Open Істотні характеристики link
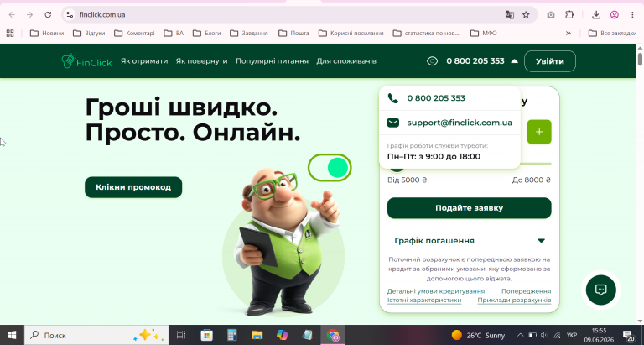644x345 pixels. (x=424, y=301)
